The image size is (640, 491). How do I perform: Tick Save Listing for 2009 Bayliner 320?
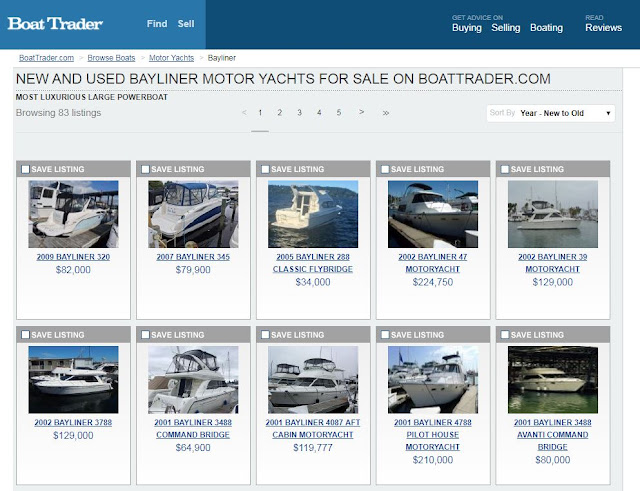[x=25, y=169]
